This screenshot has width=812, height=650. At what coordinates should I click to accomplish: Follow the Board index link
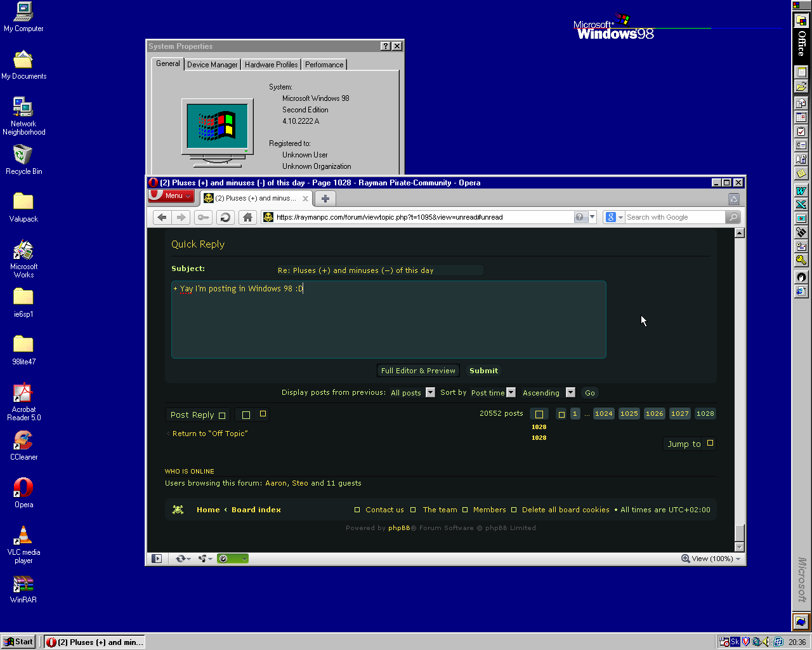click(x=256, y=510)
